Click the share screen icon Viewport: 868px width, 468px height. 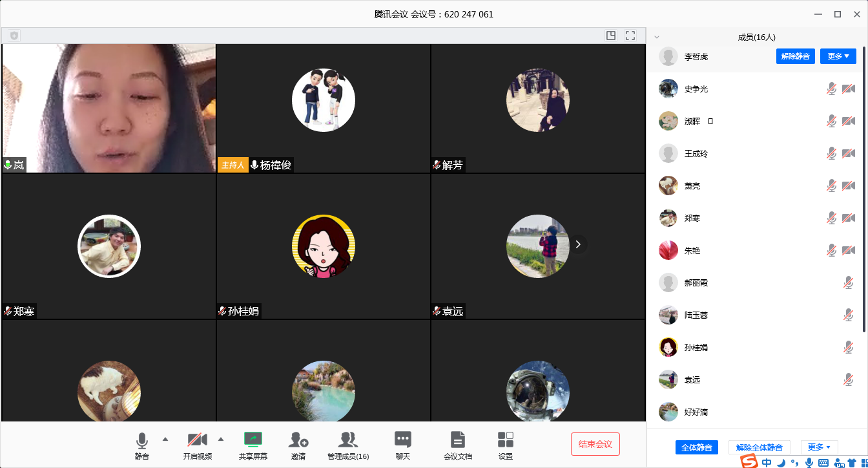tap(253, 440)
